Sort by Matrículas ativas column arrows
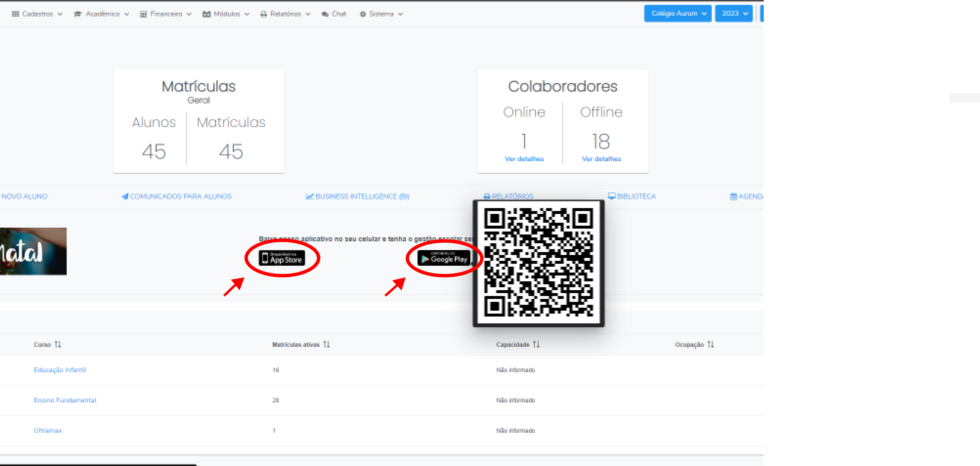980x466 pixels. 326,344
